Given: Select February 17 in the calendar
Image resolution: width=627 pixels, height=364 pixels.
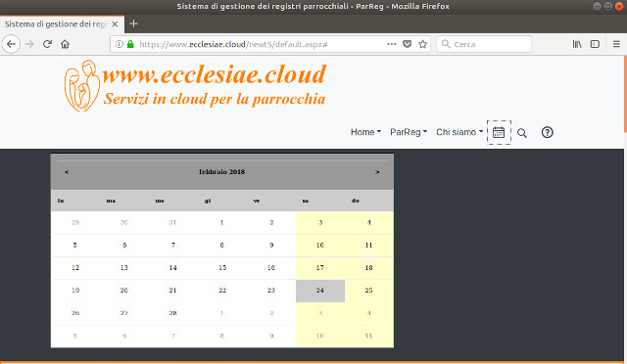Looking at the screenshot, I should click(x=320, y=268).
